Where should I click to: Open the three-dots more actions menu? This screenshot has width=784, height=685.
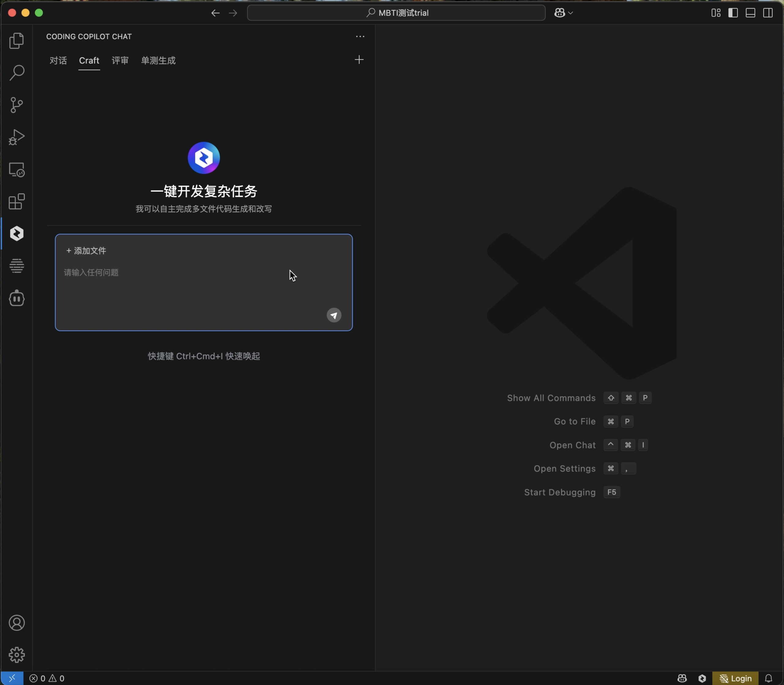pos(360,37)
